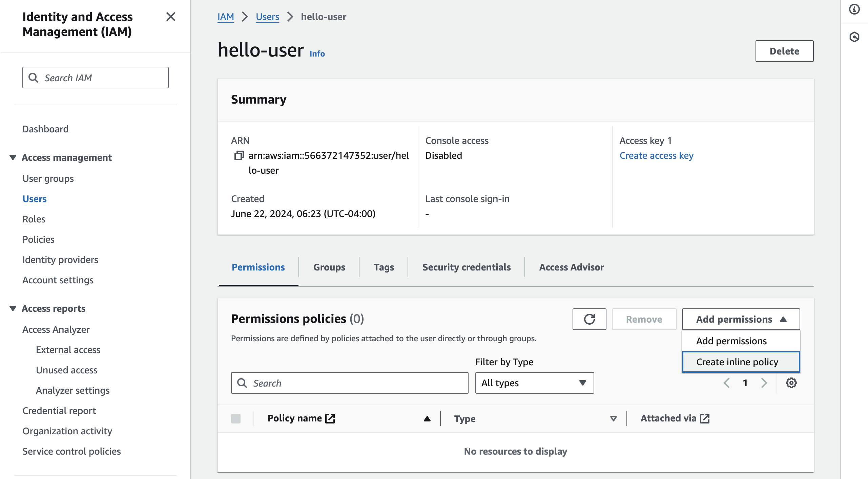The height and width of the screenshot is (479, 868).
Task: Go to next page of policies
Action: [764, 383]
